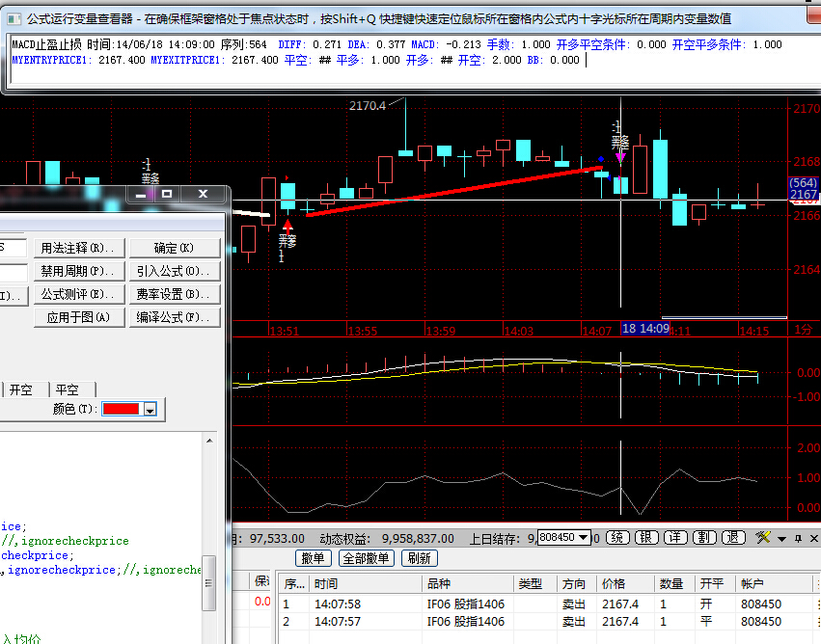
Task: Pin the trading panel with the pushpin icon
Action: 798,538
